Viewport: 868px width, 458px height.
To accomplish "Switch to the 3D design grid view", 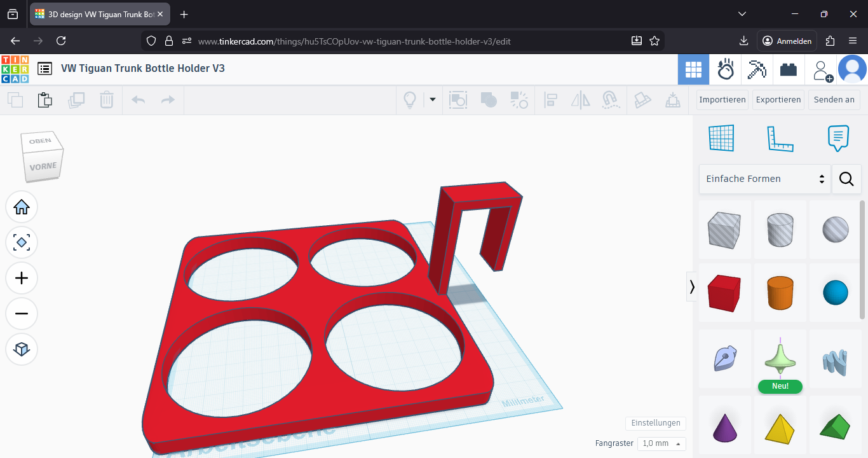I will coord(693,69).
